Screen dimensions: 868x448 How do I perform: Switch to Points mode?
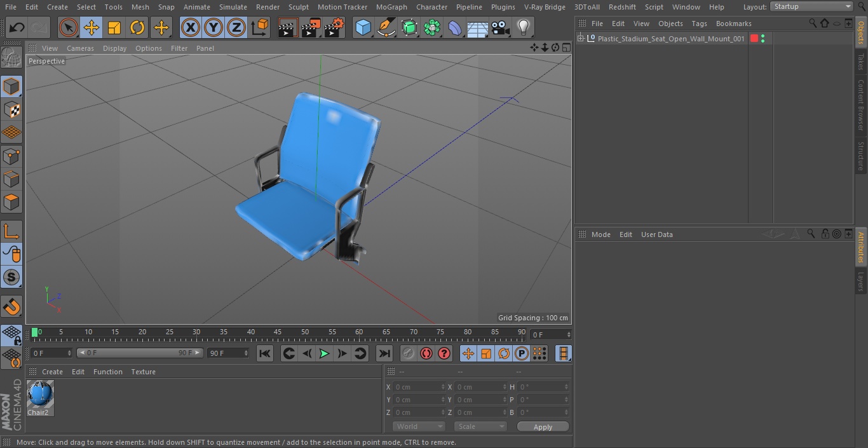(11, 156)
